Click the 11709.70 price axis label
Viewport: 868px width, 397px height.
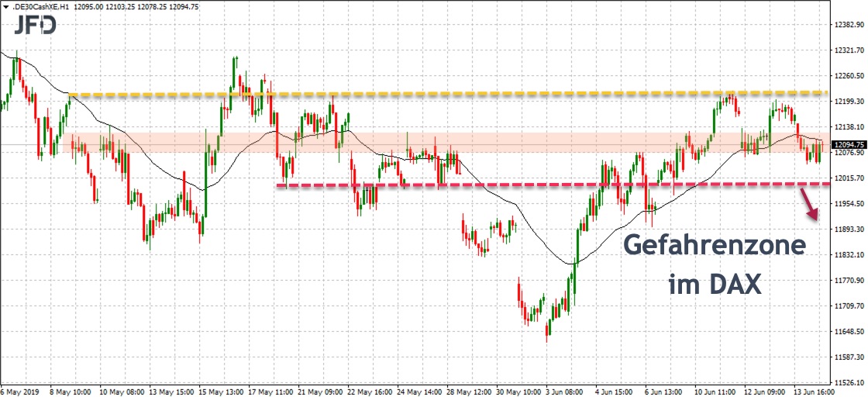[849, 306]
